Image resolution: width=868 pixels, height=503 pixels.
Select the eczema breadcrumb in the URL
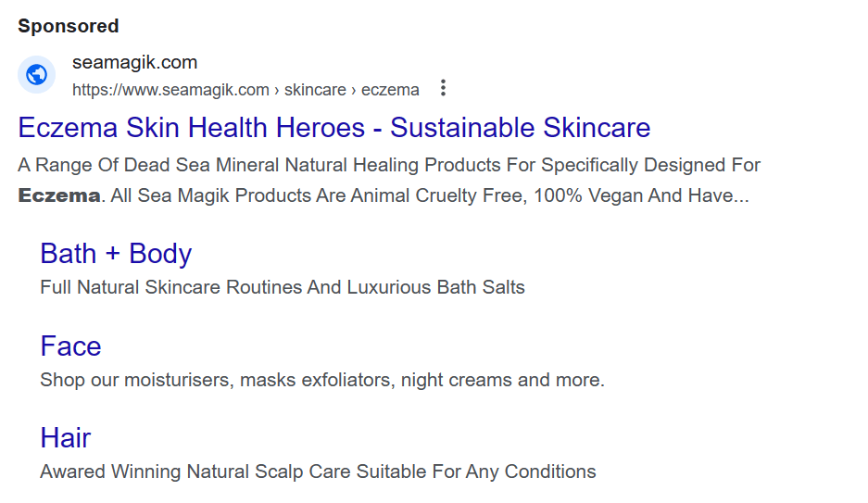[x=390, y=90]
